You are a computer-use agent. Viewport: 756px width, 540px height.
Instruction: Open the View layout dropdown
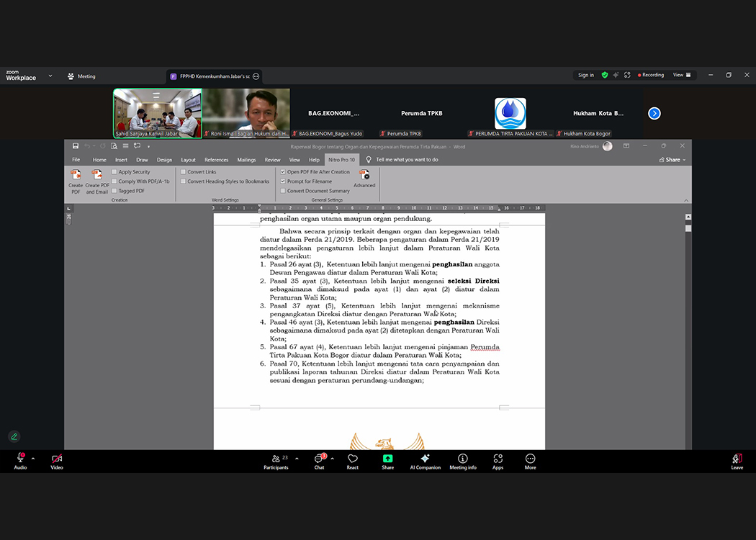coord(681,75)
